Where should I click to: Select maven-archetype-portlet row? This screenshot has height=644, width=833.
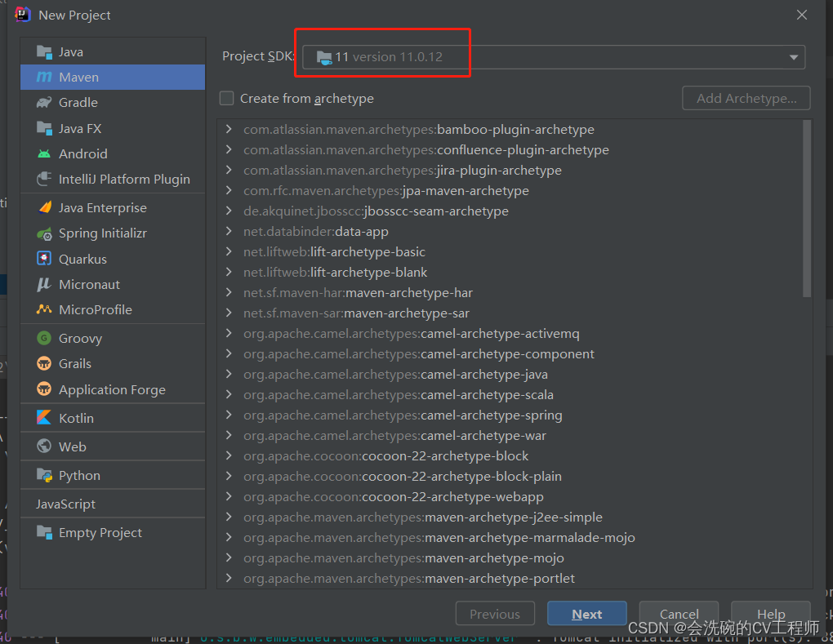pos(510,578)
